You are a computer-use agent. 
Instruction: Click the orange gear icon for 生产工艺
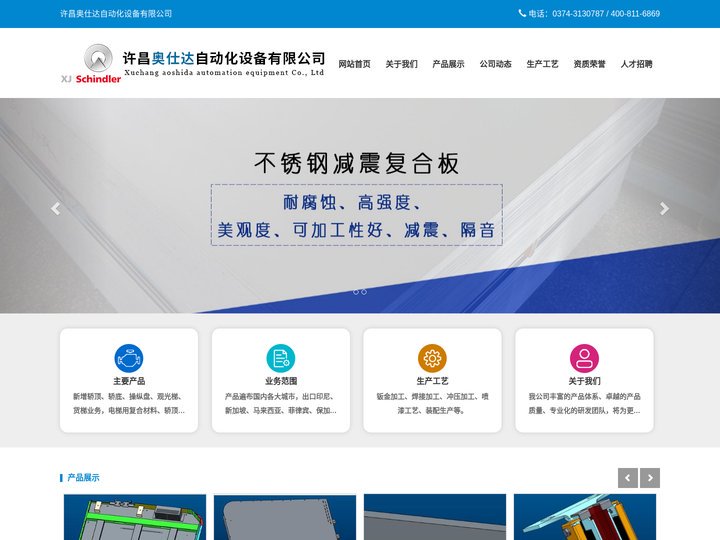[x=432, y=358]
